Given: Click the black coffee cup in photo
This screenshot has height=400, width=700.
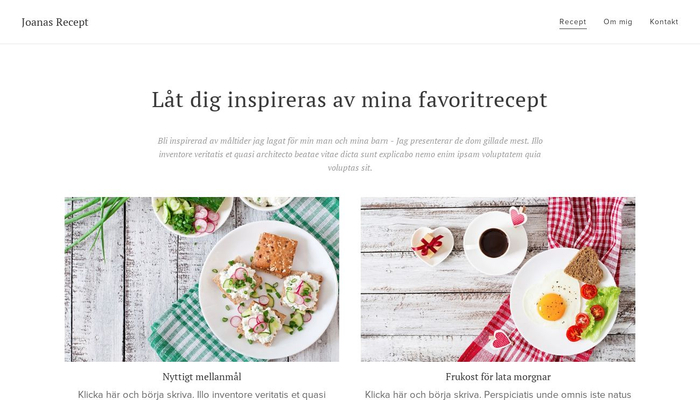Looking at the screenshot, I should click(x=495, y=243).
